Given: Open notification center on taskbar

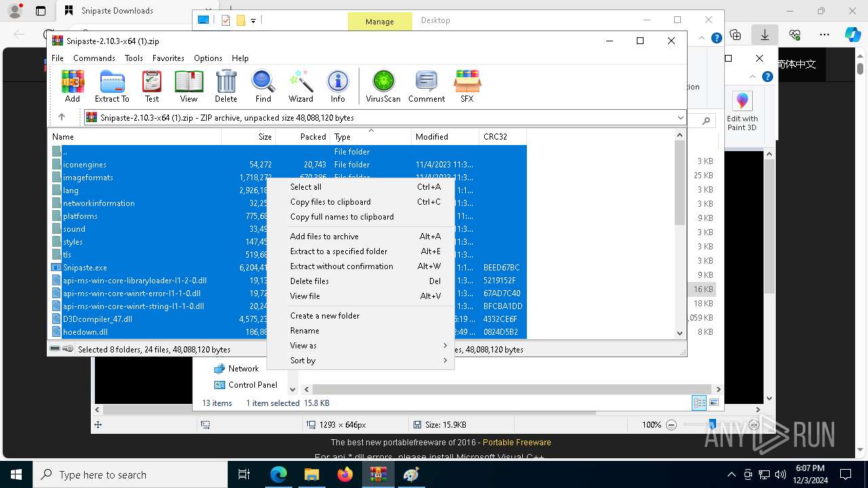Looking at the screenshot, I should [x=846, y=474].
